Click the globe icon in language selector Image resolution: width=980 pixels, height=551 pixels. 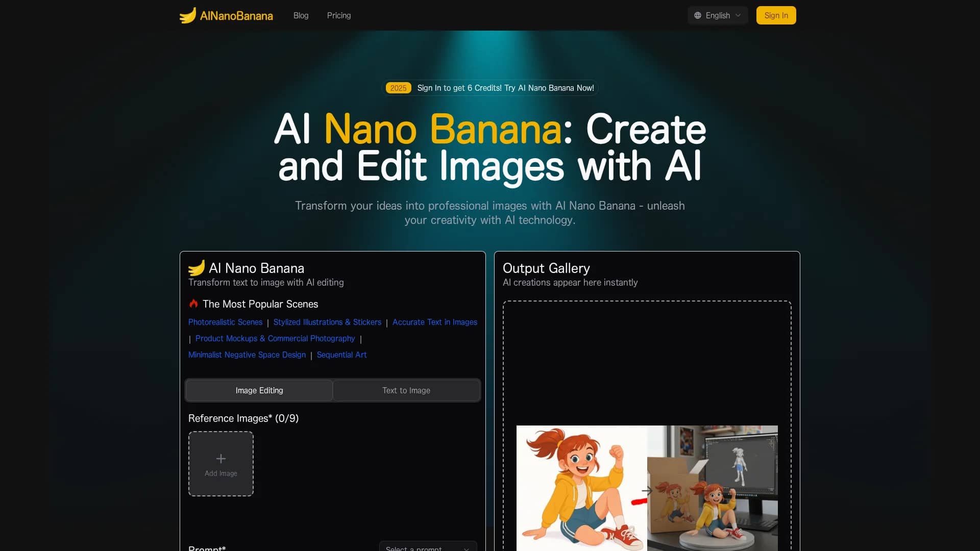point(698,15)
